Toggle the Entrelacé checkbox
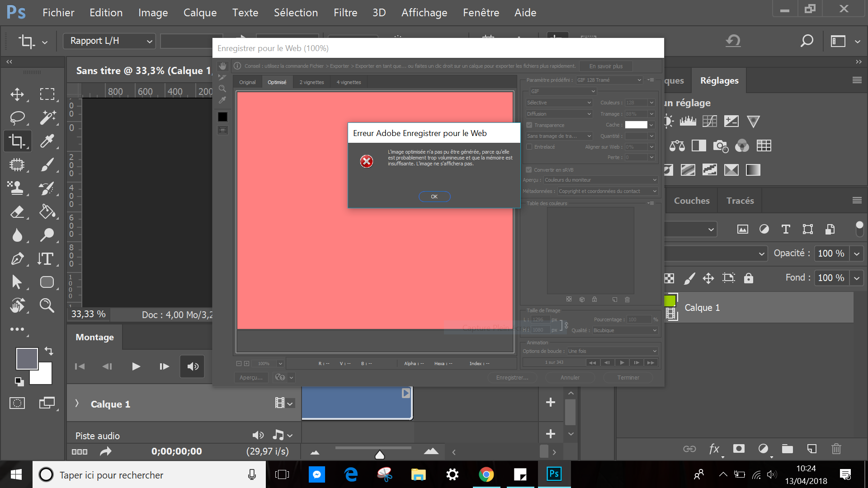 [529, 147]
